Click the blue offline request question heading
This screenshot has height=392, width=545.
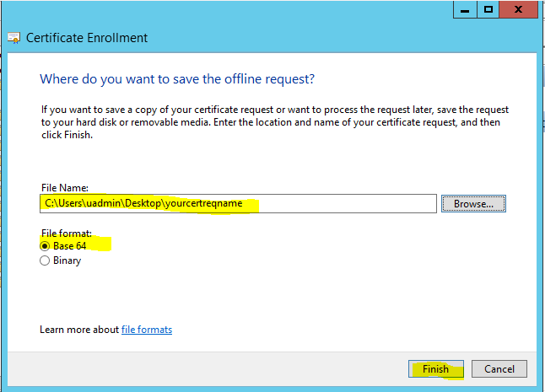(177, 79)
